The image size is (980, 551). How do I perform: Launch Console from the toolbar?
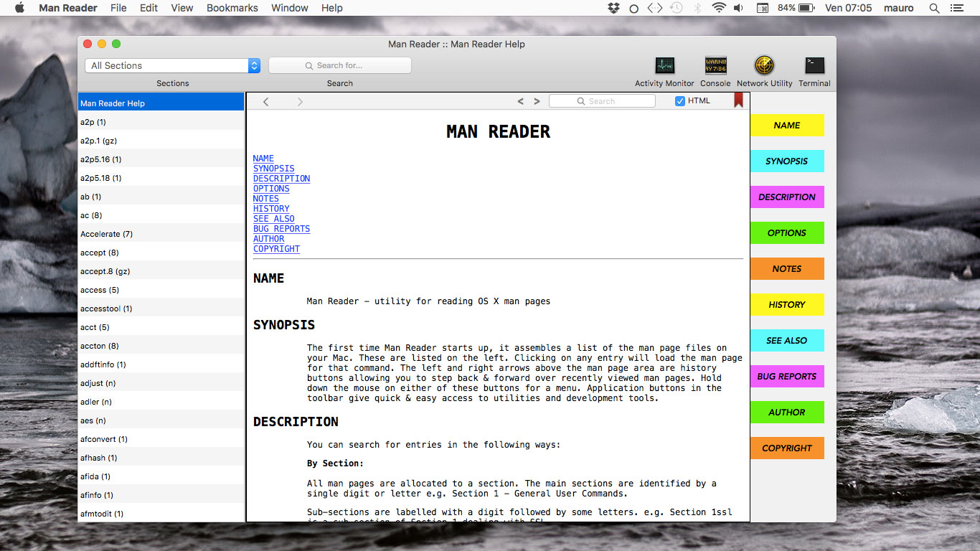(715, 65)
